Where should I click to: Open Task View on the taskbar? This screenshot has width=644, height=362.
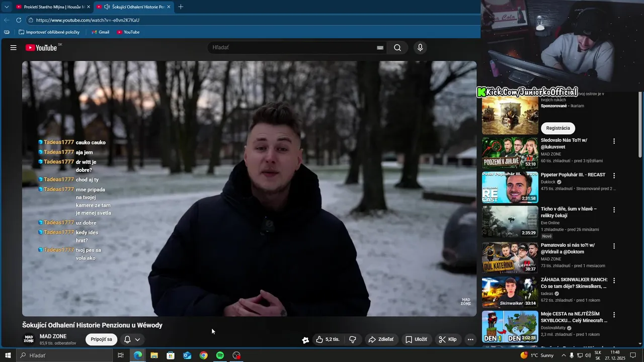click(121, 355)
